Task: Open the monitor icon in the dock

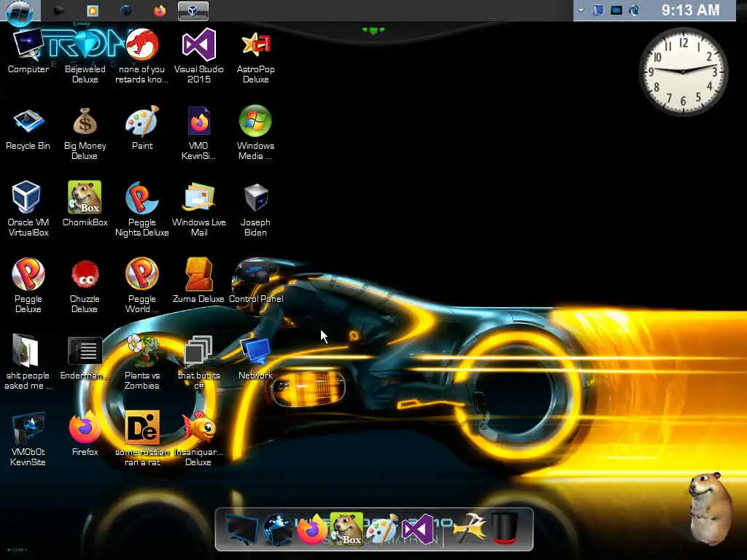Action: 242,529
